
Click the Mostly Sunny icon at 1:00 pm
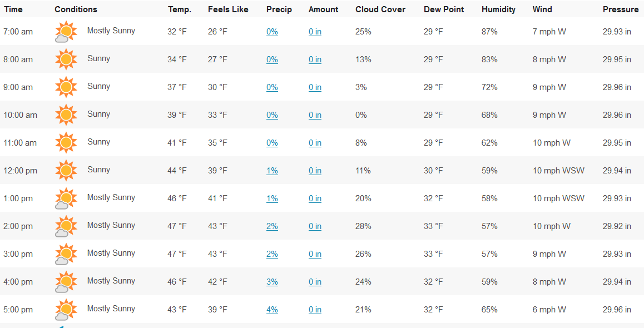tap(66, 198)
